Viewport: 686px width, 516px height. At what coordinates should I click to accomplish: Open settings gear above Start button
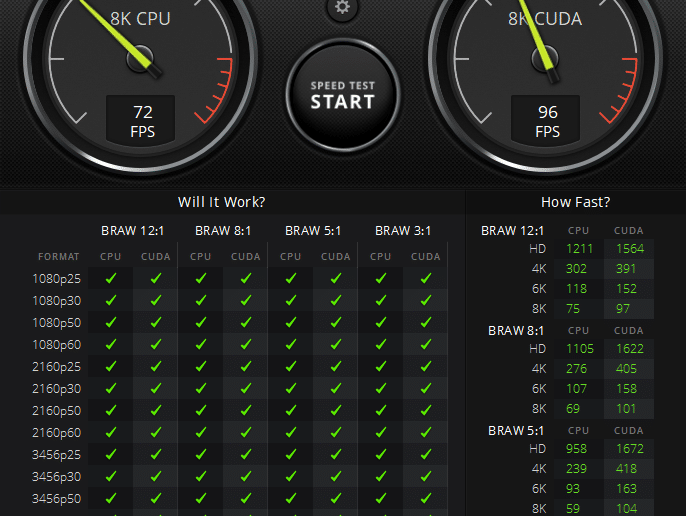pos(343,7)
